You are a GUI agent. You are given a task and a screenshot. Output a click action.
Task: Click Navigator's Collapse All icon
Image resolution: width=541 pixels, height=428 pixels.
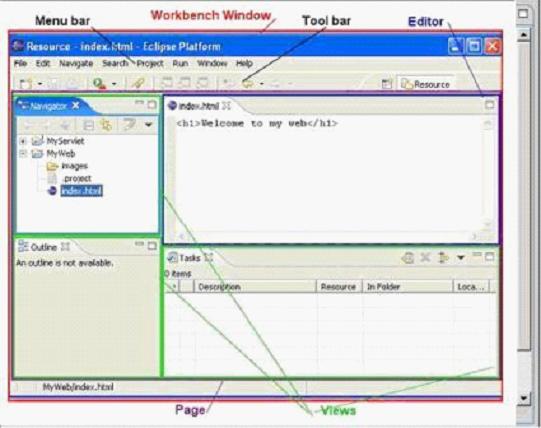pos(88,125)
